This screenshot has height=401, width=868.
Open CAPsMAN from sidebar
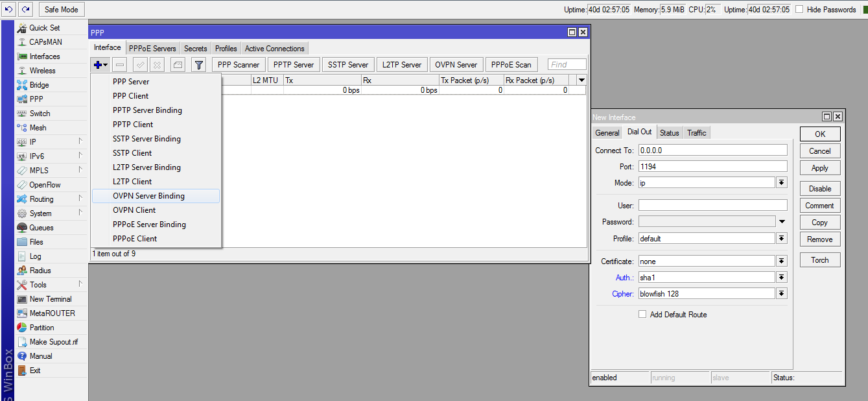click(x=45, y=42)
